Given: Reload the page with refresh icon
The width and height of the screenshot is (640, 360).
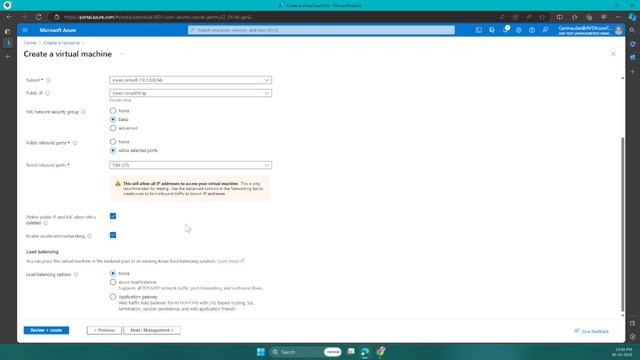Looking at the screenshot, I should pyautogui.click(x=39, y=17).
